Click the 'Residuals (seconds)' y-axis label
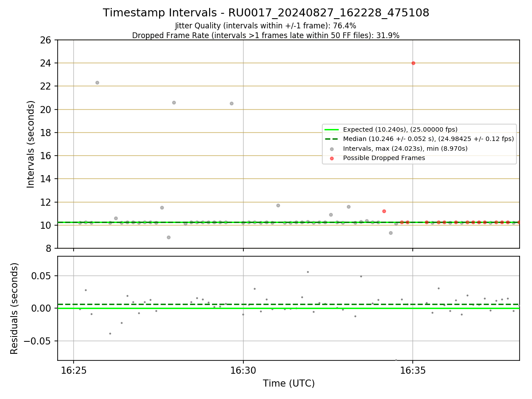Viewport: 532px width, 399px height. pyautogui.click(x=15, y=309)
